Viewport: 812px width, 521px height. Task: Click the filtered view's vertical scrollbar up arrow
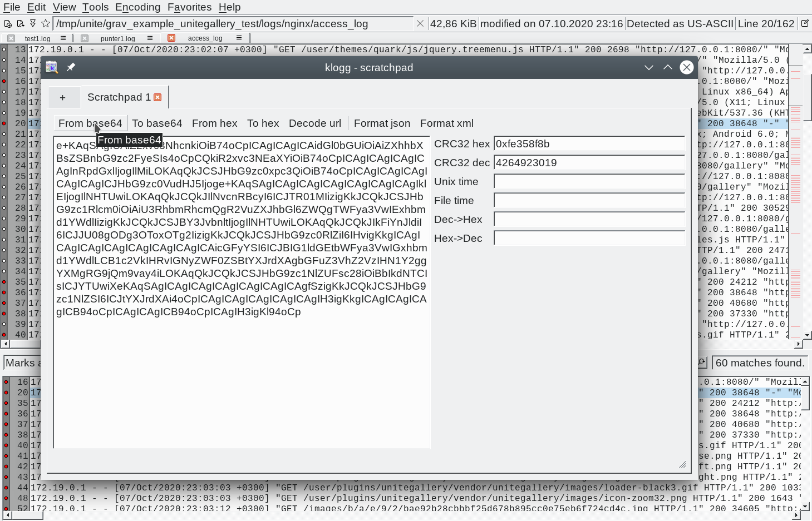[805, 381]
